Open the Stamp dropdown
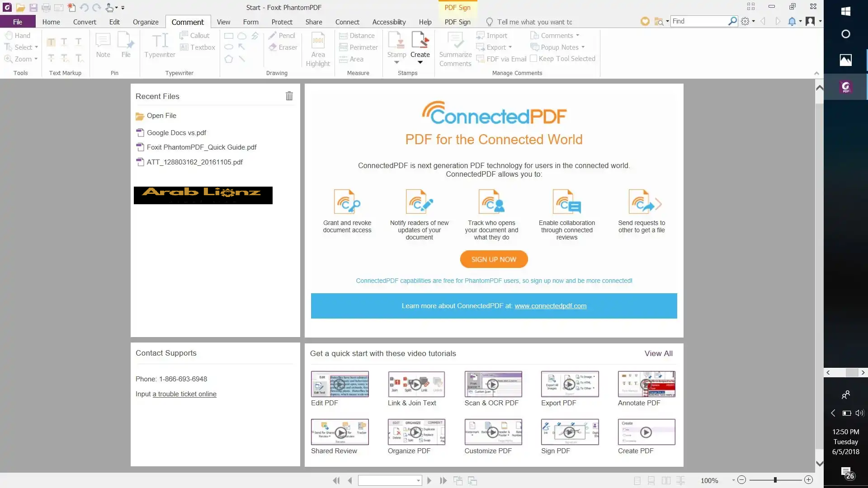 pos(396,63)
